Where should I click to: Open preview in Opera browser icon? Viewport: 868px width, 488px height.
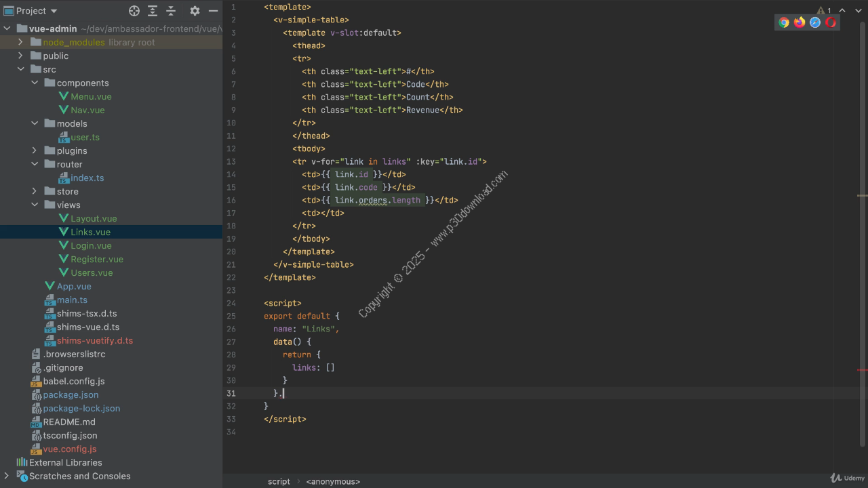click(x=831, y=22)
